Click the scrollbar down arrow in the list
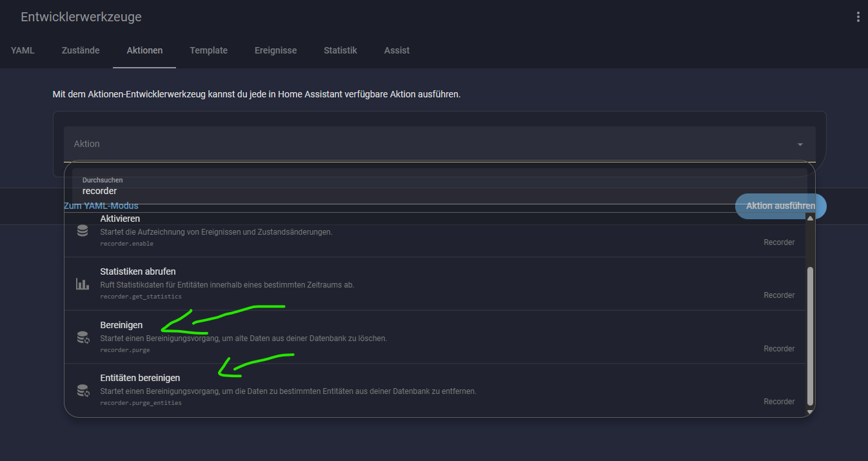This screenshot has height=461, width=868. click(x=811, y=411)
